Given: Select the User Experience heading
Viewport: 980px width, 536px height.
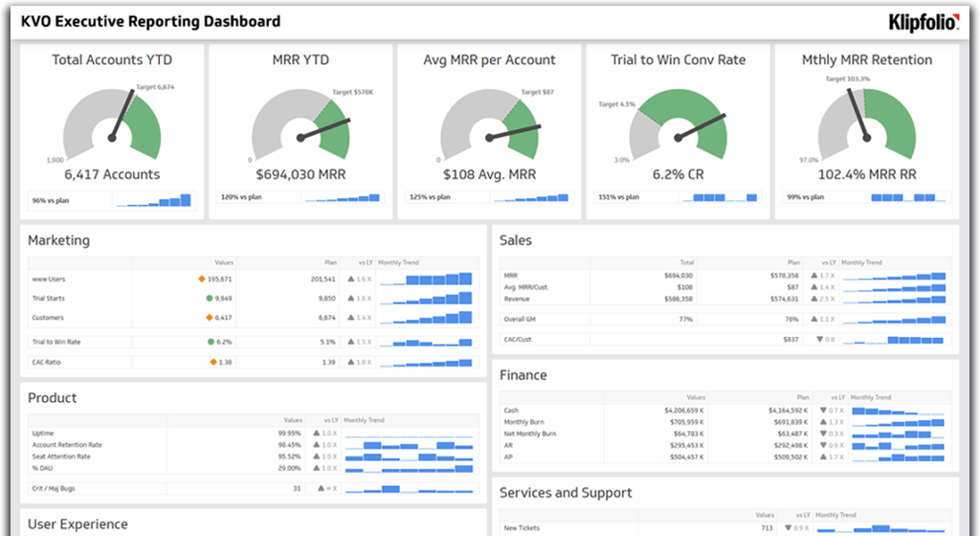Looking at the screenshot, I should click(x=78, y=525).
